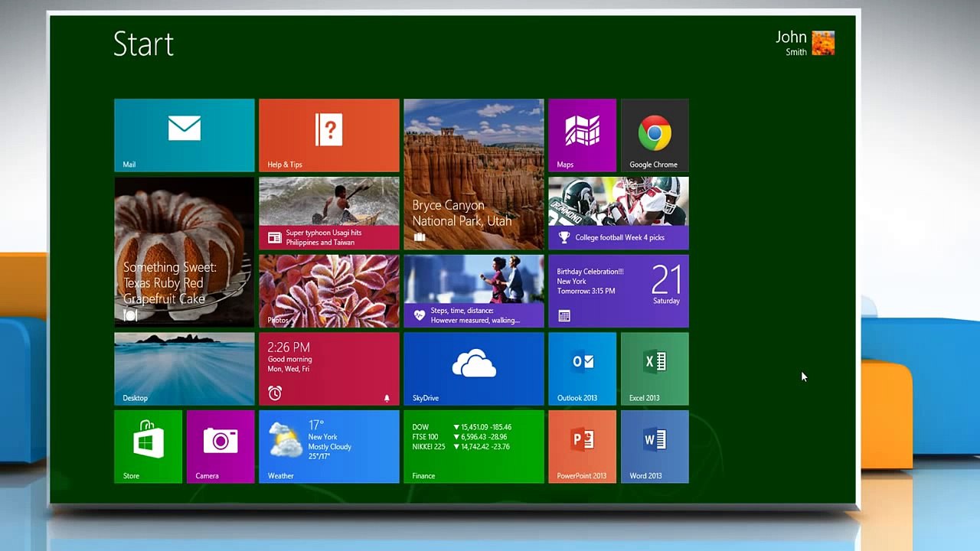Open the Bryce Canyon travel tile
This screenshot has height=551, width=980.
click(x=473, y=174)
